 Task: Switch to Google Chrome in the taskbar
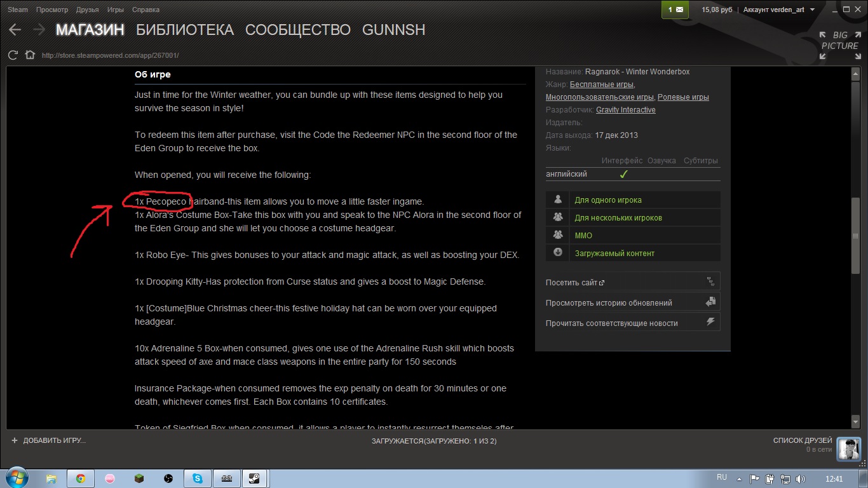click(81, 478)
